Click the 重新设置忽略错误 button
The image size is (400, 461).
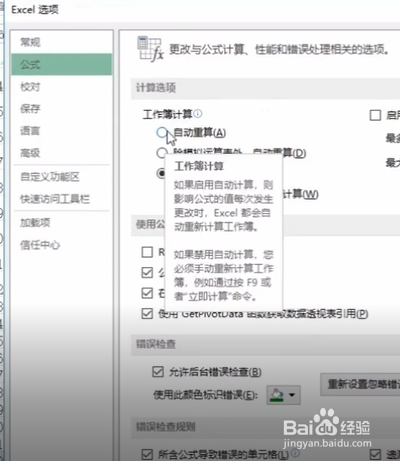coord(360,384)
